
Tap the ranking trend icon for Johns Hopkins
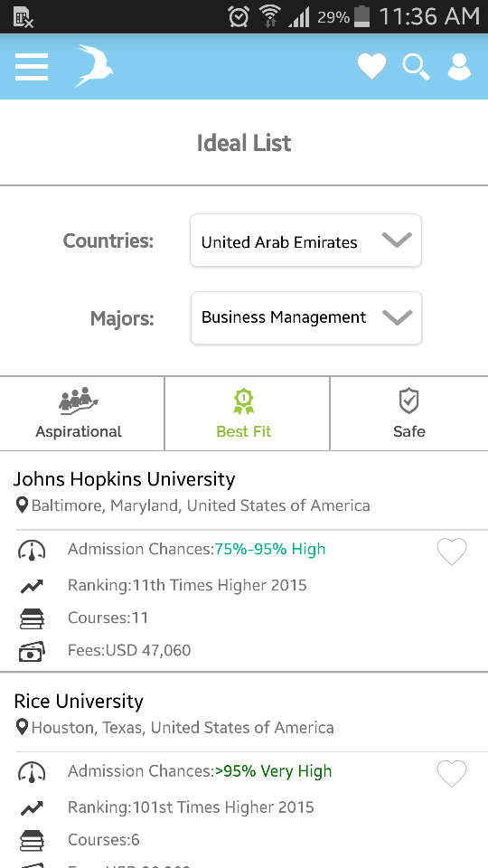tap(32, 586)
